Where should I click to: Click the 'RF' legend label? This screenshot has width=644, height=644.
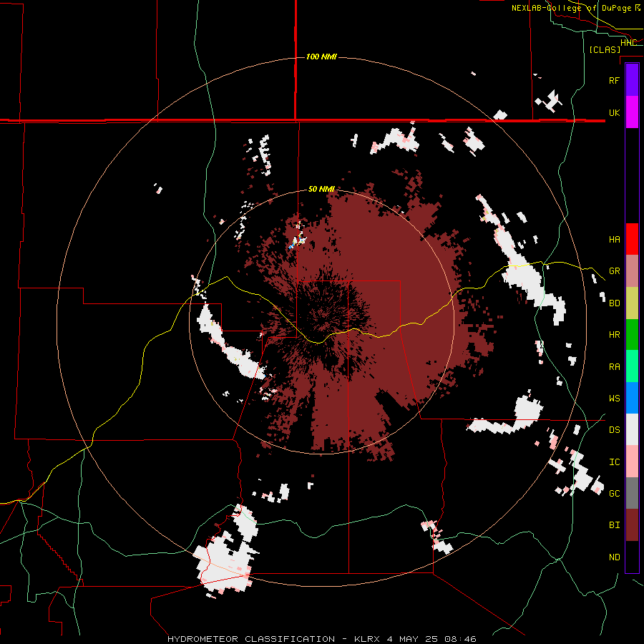614,81
